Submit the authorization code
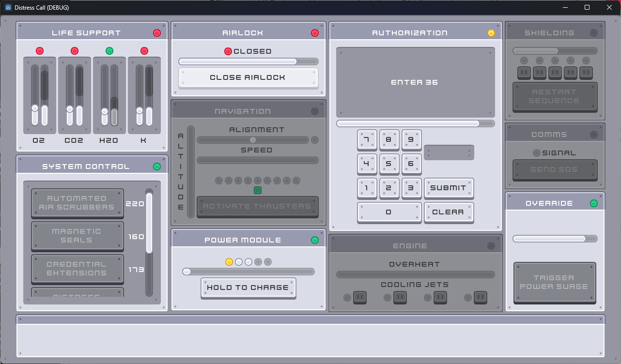Viewport: 621px width, 364px height. [x=449, y=188]
